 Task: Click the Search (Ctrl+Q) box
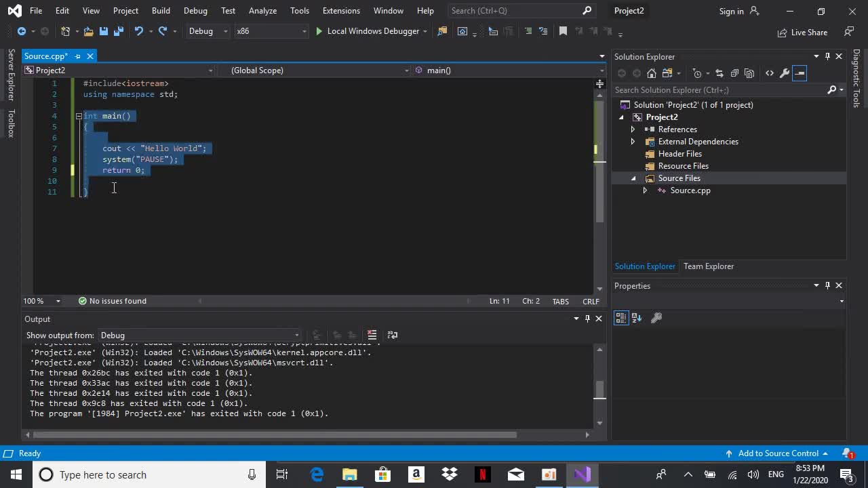(x=522, y=11)
